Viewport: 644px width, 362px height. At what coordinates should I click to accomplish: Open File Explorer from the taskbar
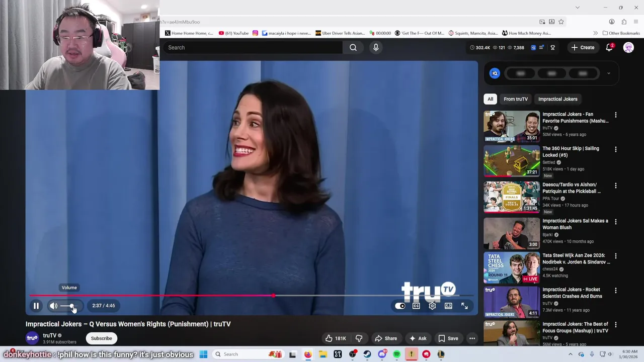point(323,354)
